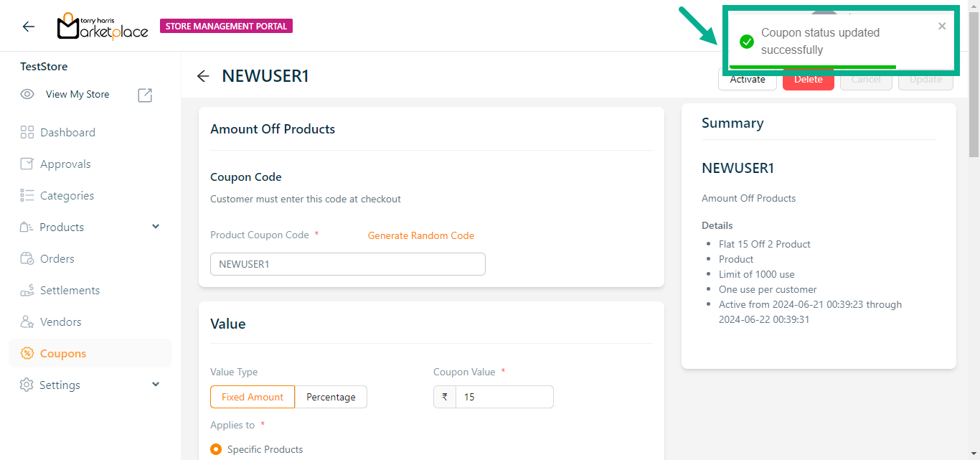Image resolution: width=980 pixels, height=460 pixels.
Task: Dismiss the coupon status updated notification
Action: tap(942, 27)
